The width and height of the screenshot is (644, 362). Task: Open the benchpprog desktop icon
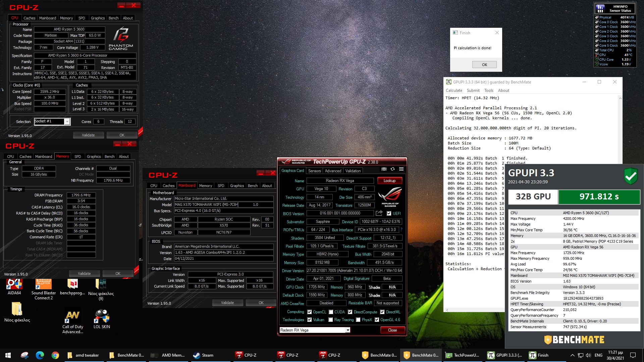(x=72, y=287)
